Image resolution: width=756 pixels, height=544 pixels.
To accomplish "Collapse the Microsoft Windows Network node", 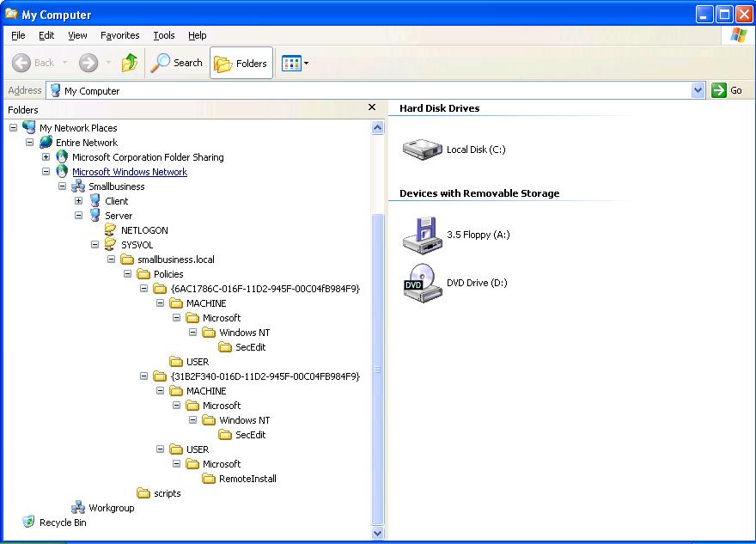I will [x=46, y=171].
